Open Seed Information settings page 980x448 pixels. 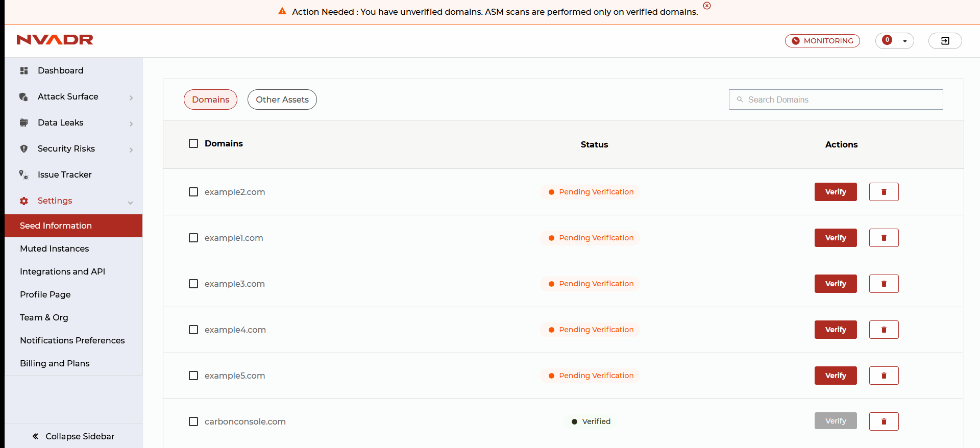(x=73, y=226)
